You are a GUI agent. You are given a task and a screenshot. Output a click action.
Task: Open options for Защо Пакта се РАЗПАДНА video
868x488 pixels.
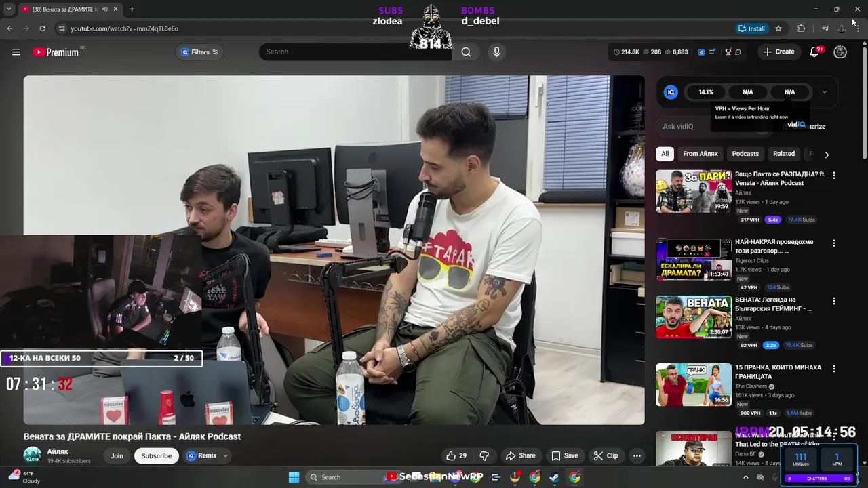point(834,175)
